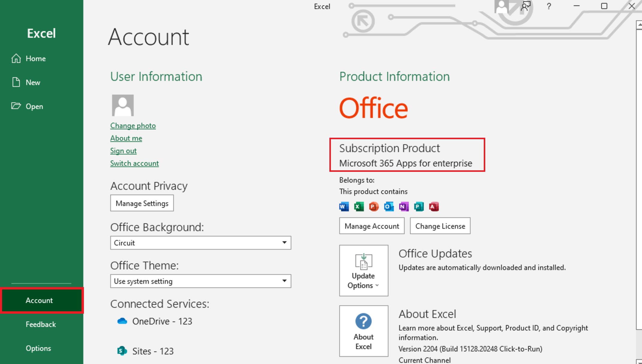
Task: Click the Outlook icon in product list
Action: coord(389,207)
